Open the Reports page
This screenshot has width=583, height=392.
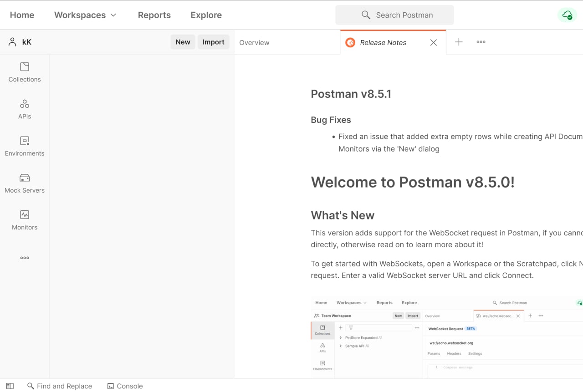[154, 15]
